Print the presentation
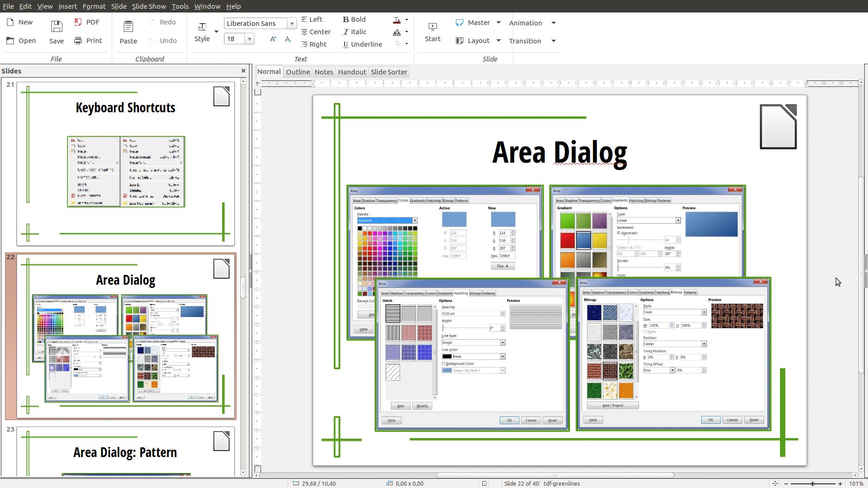Viewport: 868px width, 488px height. tap(88, 41)
